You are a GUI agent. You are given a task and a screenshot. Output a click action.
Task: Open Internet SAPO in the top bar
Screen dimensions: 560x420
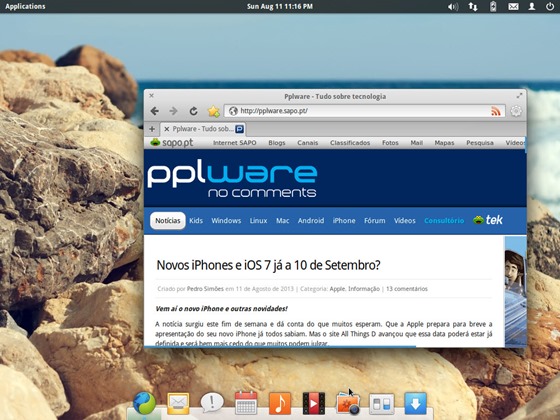tap(235, 143)
